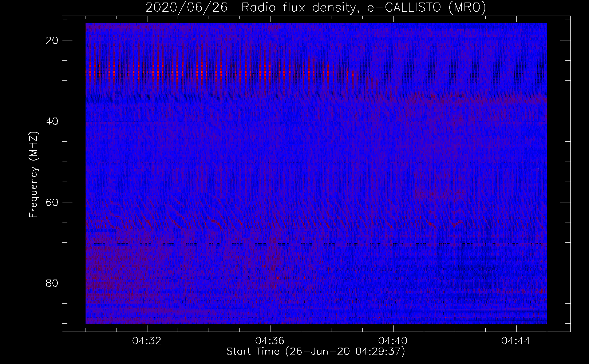The width and height of the screenshot is (589, 364).
Task: Select the 20 frequency tick label
Action: pos(52,40)
